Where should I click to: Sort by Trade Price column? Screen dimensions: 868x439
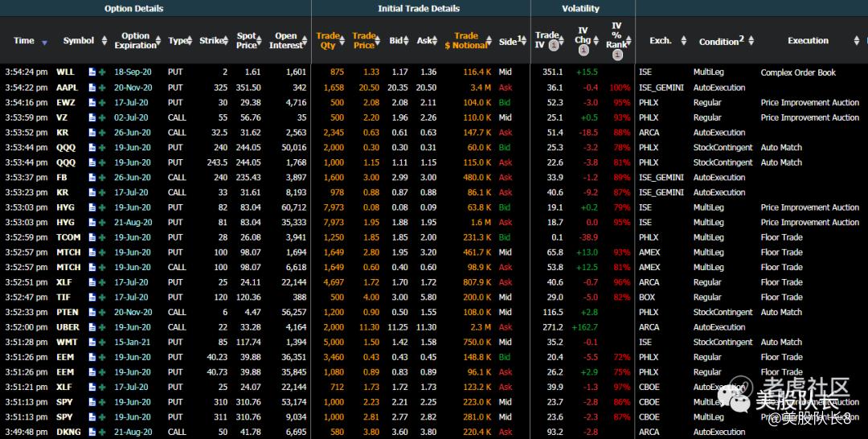364,40
